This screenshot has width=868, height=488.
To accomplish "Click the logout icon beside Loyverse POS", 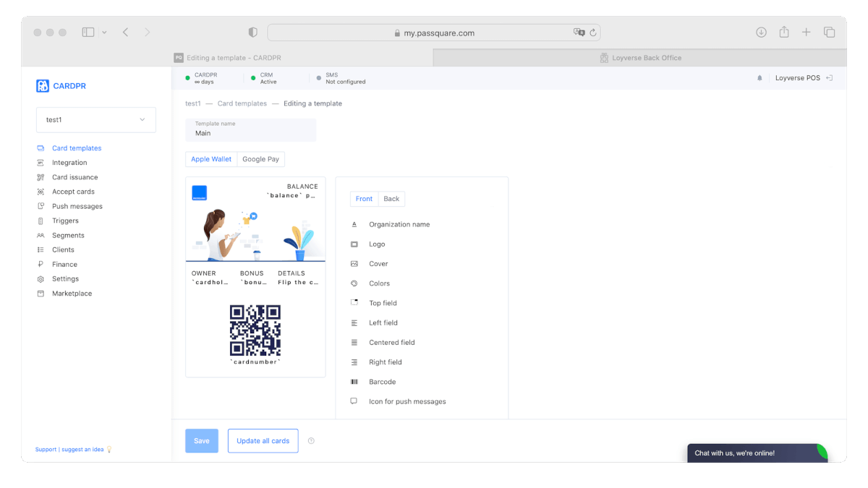I will pyautogui.click(x=829, y=78).
